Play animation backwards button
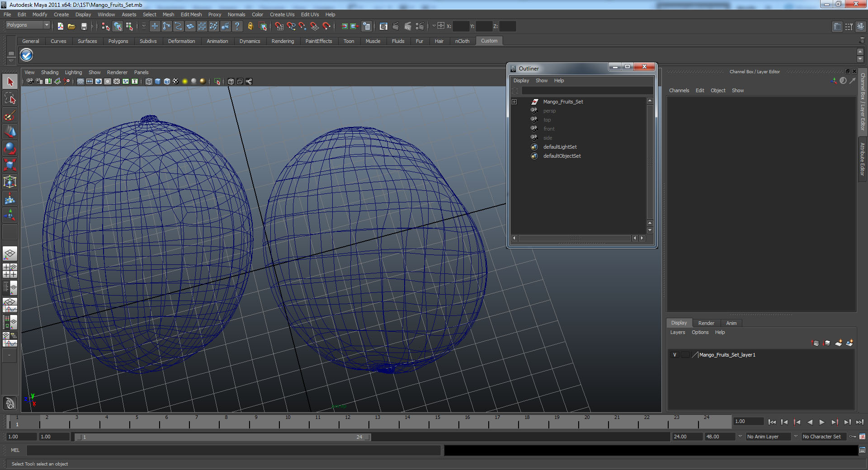Viewport: 868px width, 470px height. pos(810,422)
